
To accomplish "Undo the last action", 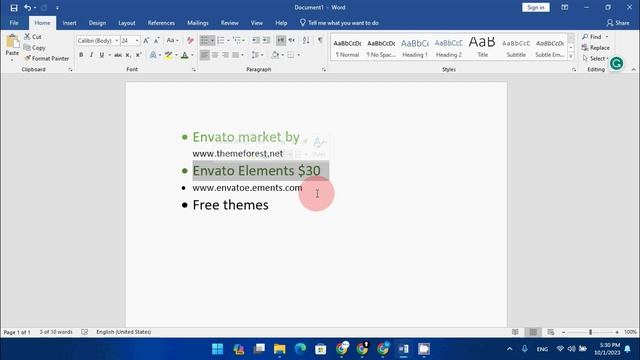I will (x=27, y=7).
